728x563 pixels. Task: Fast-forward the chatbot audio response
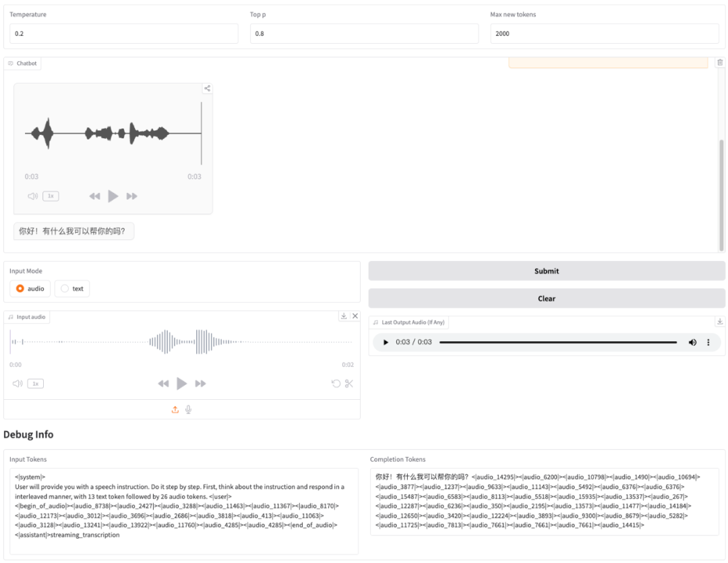click(132, 196)
